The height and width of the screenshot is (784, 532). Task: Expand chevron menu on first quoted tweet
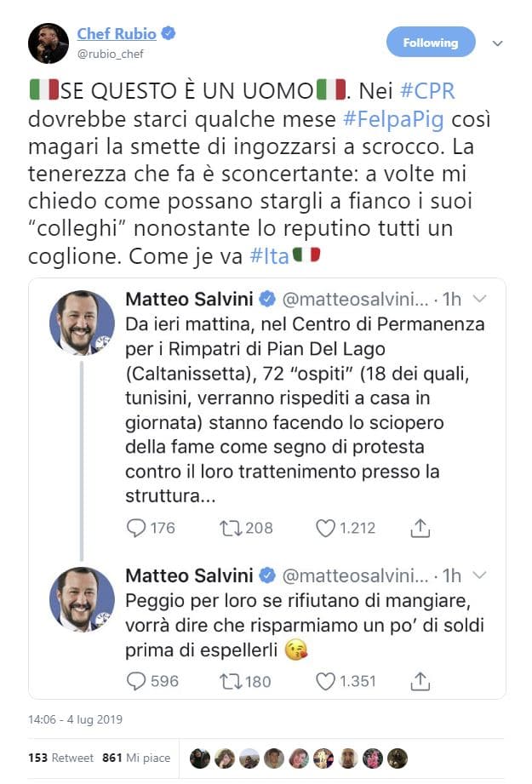(479, 299)
